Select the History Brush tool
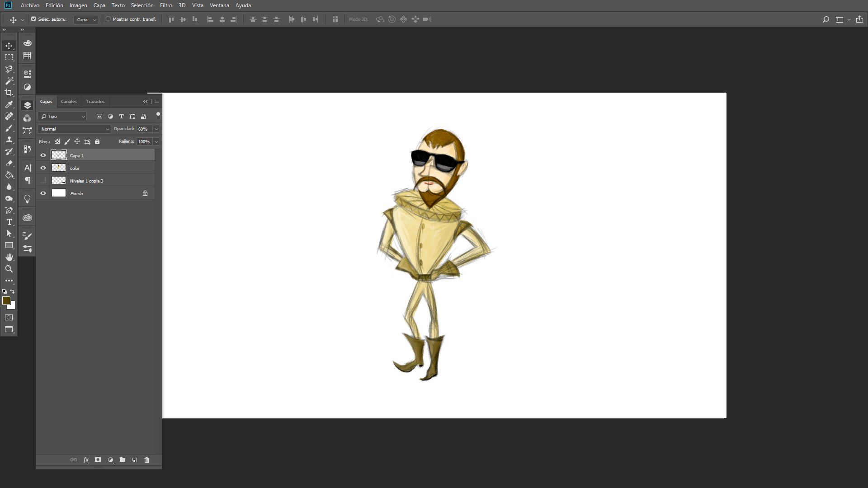868x488 pixels. [9, 151]
